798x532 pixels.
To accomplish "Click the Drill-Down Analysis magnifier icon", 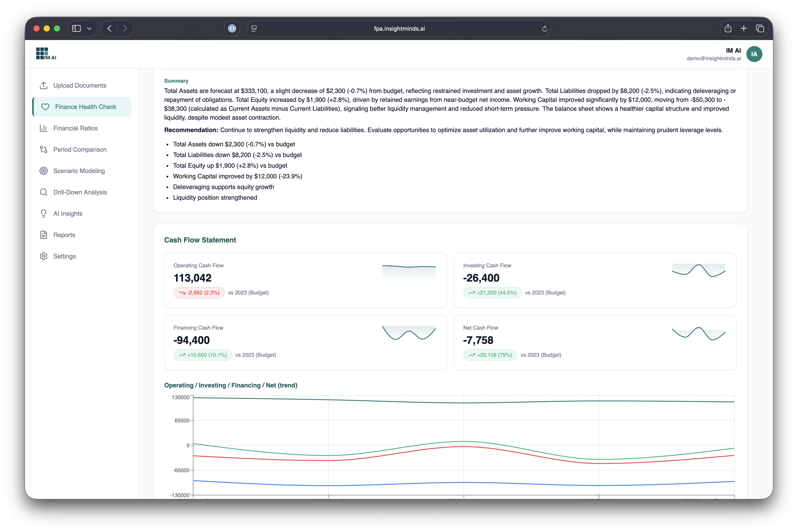I will tap(43, 192).
